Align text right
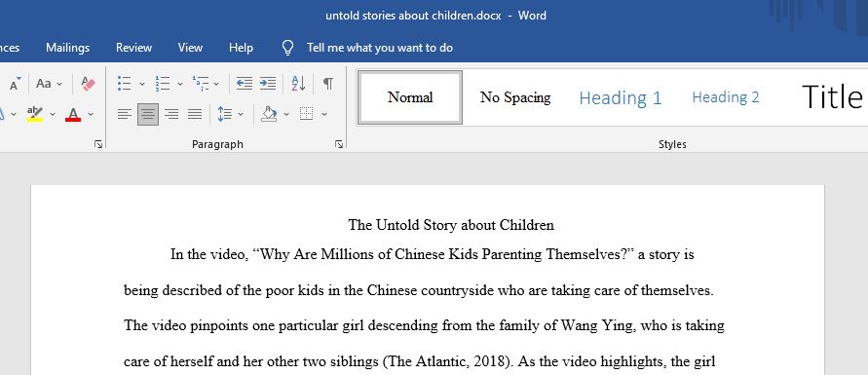 click(171, 115)
